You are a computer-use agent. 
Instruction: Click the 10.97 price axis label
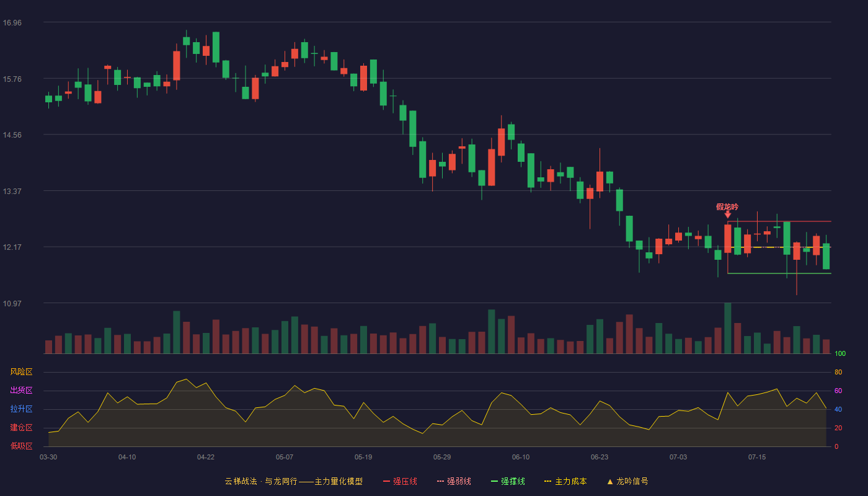click(x=12, y=304)
